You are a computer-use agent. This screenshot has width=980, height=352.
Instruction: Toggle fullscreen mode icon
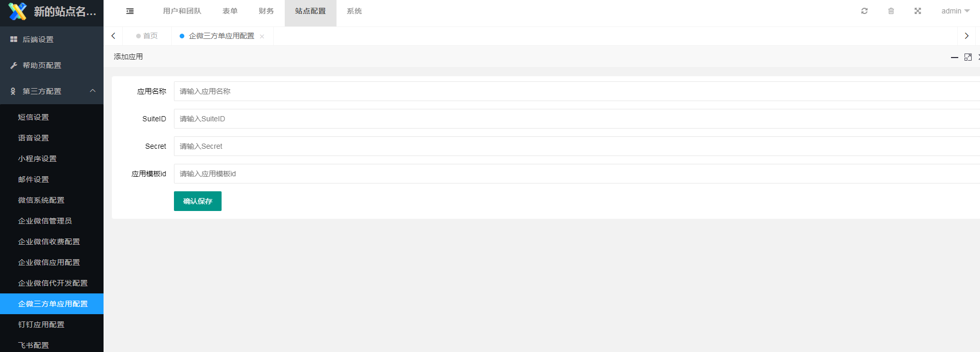click(917, 11)
